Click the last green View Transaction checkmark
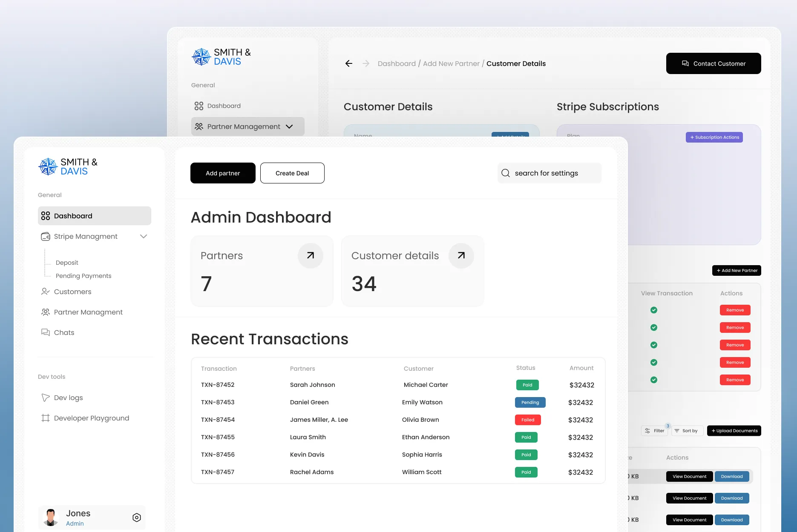 click(654, 380)
